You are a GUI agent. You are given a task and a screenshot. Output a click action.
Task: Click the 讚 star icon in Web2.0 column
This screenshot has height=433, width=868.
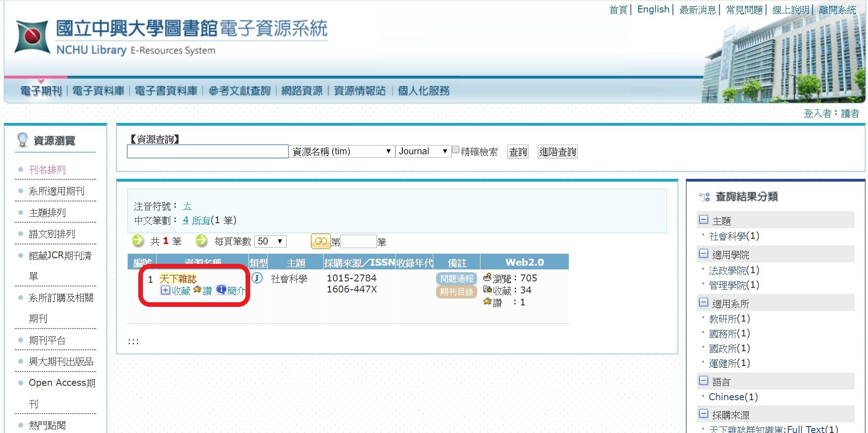[487, 301]
